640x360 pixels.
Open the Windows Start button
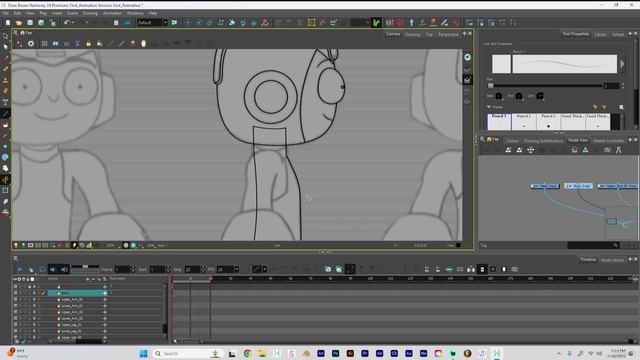tap(143, 353)
